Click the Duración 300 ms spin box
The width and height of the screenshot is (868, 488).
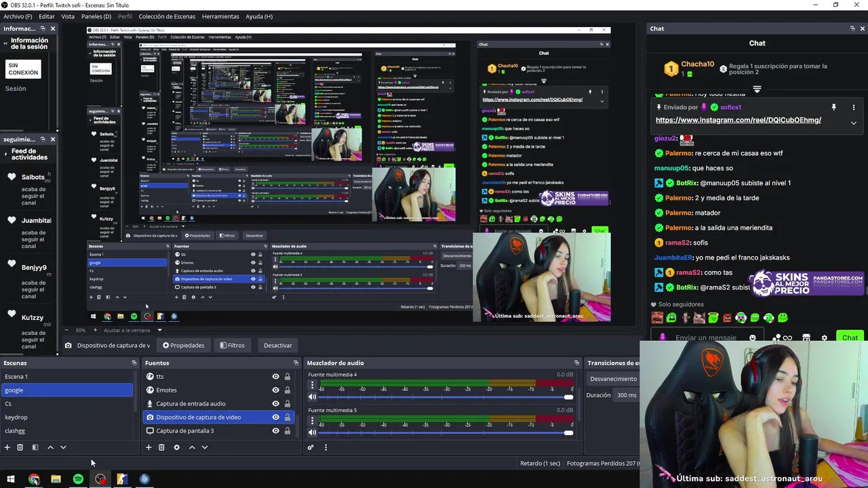click(x=627, y=395)
